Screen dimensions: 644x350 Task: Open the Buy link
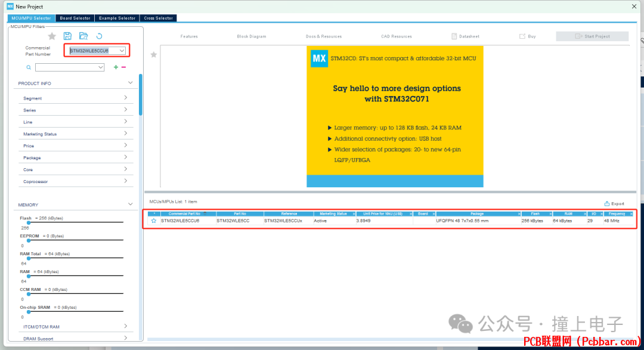(528, 36)
